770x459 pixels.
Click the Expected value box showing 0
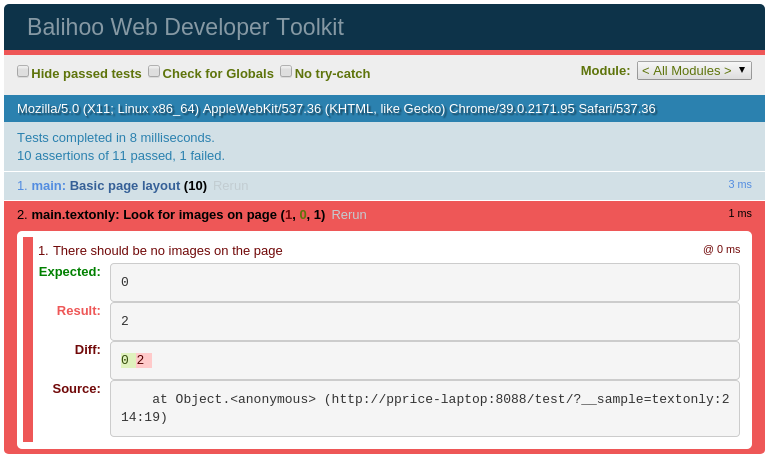tap(425, 282)
